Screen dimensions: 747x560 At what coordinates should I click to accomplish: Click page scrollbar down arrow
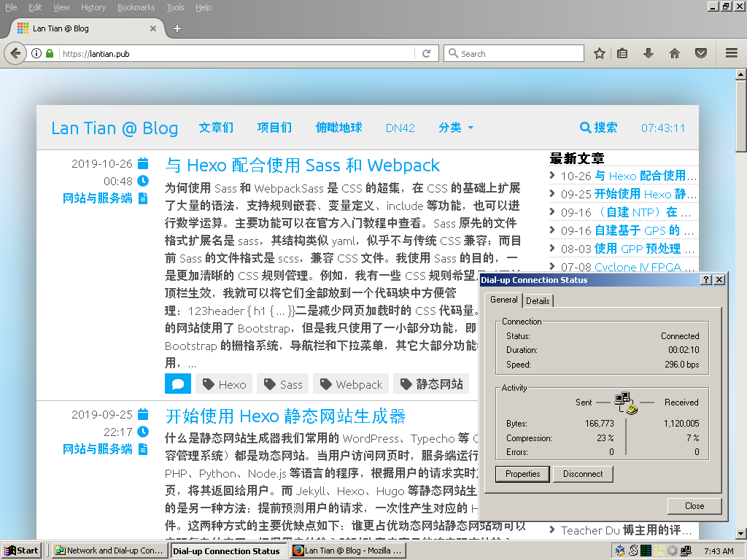pos(741,533)
